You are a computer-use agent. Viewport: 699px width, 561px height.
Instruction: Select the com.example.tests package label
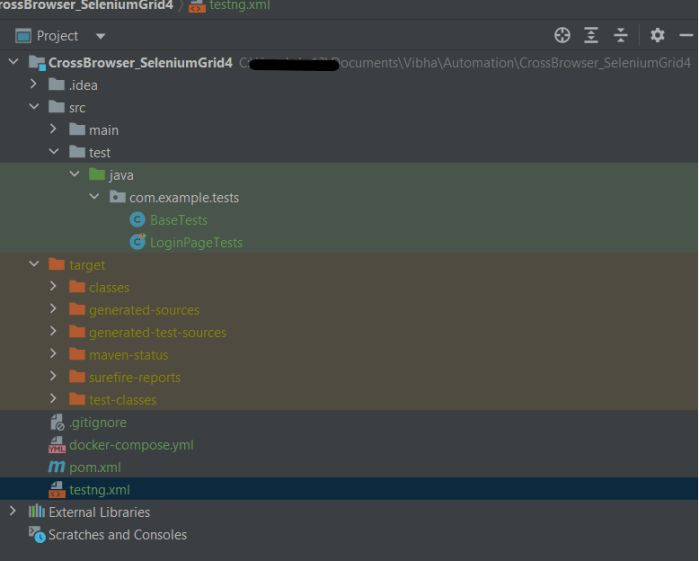184,198
